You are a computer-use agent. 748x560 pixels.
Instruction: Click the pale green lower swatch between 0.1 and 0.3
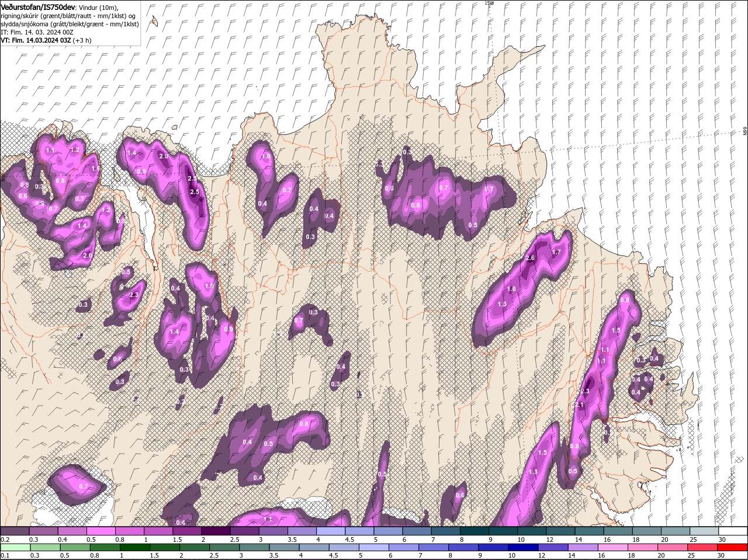15,548
